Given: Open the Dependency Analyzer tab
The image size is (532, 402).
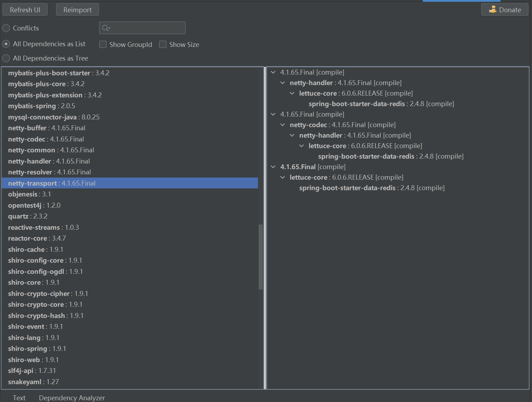Looking at the screenshot, I should tap(72, 398).
